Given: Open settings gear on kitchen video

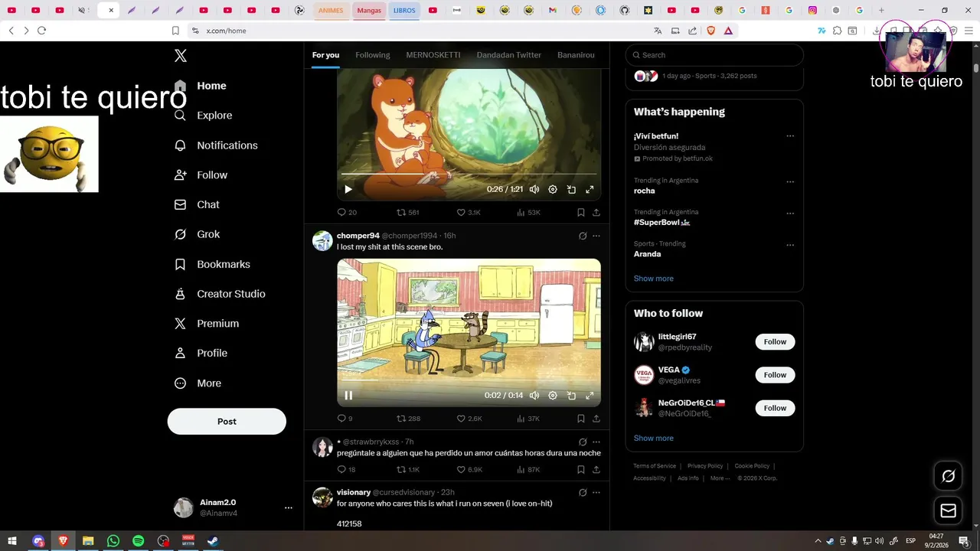Looking at the screenshot, I should click(x=553, y=396).
